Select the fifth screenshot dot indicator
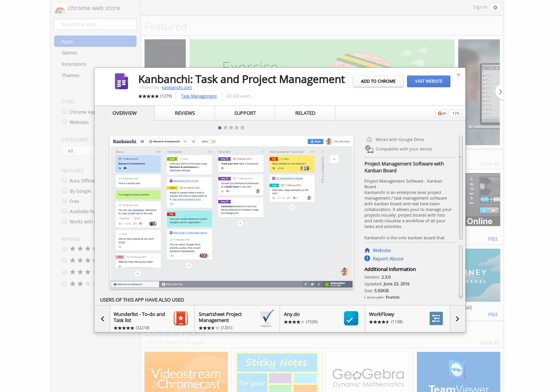This screenshot has width=560, height=392. [x=243, y=128]
